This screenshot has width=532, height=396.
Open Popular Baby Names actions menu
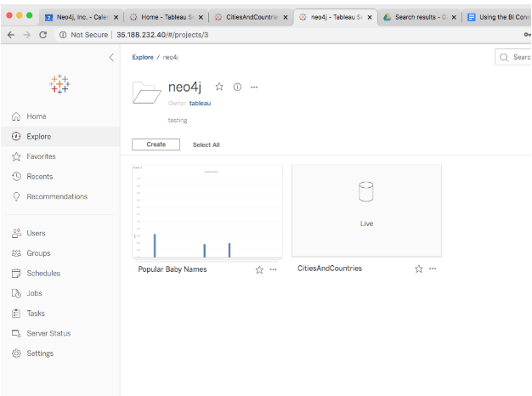coord(273,269)
